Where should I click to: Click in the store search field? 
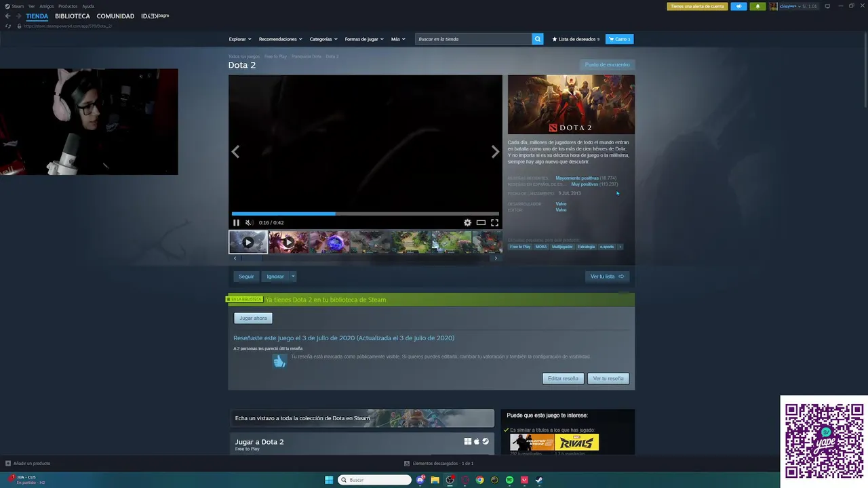coord(473,39)
